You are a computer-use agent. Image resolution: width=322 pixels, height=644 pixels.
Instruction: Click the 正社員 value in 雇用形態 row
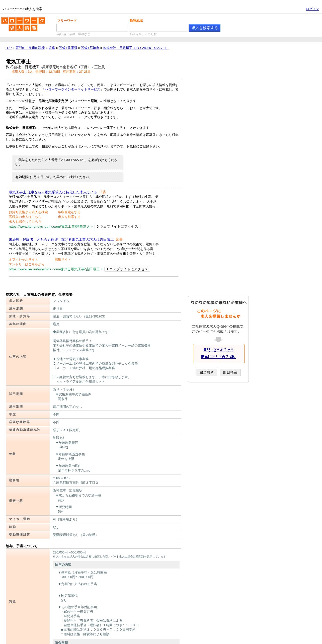(x=58, y=309)
